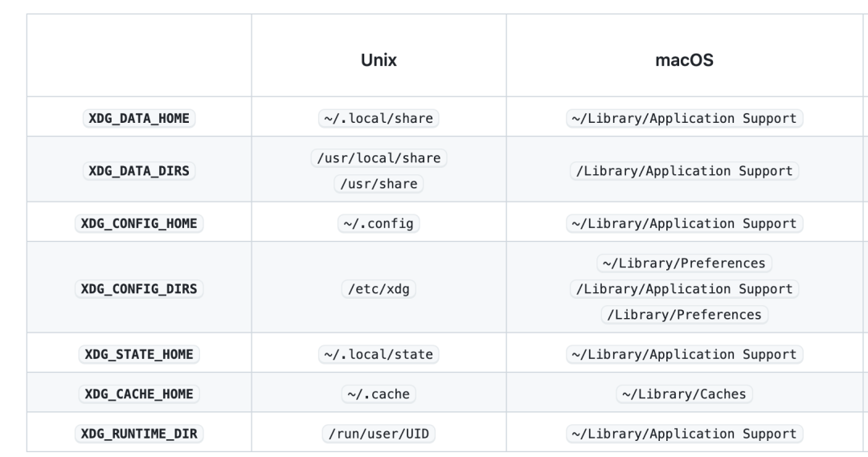Click the ~/.config path

tap(379, 223)
